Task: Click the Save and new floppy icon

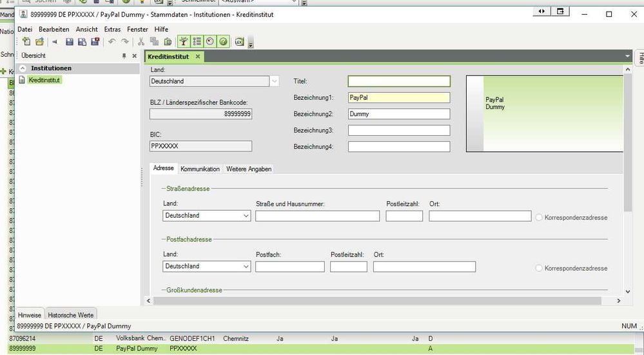Action: coord(82,41)
